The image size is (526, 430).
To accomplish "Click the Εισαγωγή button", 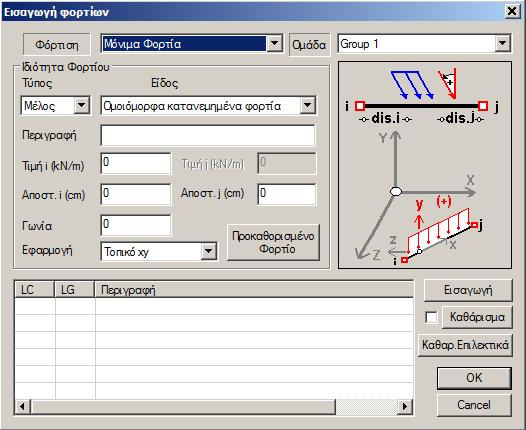I will (468, 290).
